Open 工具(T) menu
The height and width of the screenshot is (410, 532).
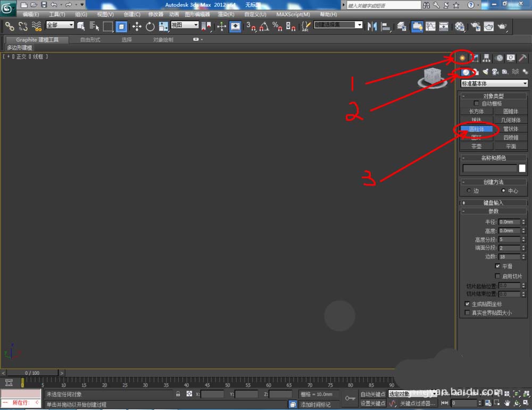pos(57,14)
